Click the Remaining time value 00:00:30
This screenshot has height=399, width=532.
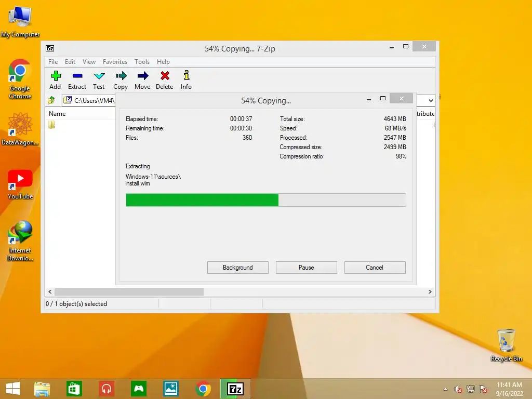(241, 128)
